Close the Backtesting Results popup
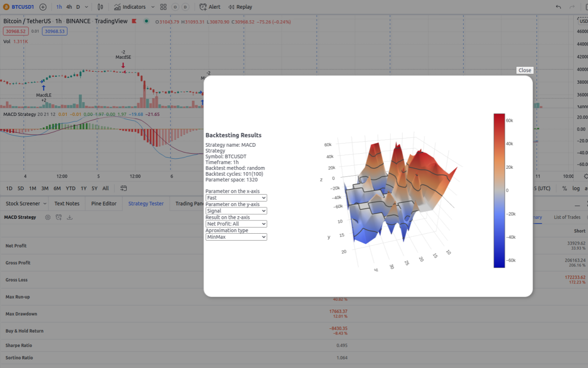Viewport: 588px width, 368px height. coord(524,70)
